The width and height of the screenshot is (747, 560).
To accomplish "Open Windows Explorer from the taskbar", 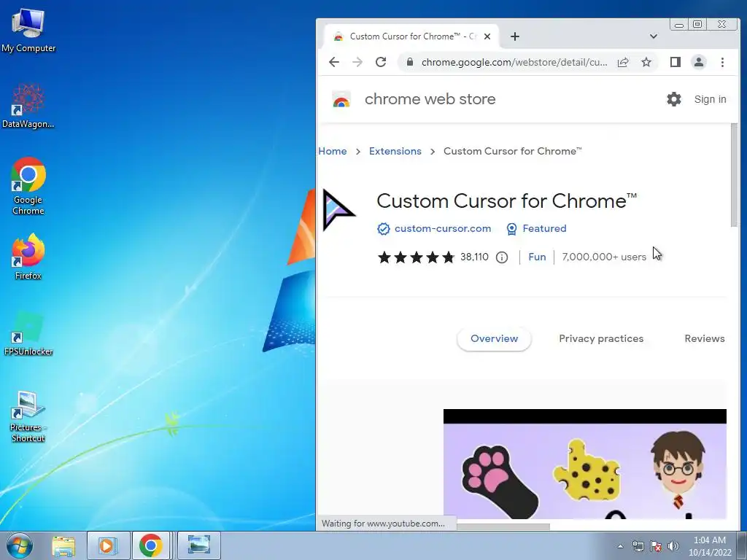I will (63, 545).
